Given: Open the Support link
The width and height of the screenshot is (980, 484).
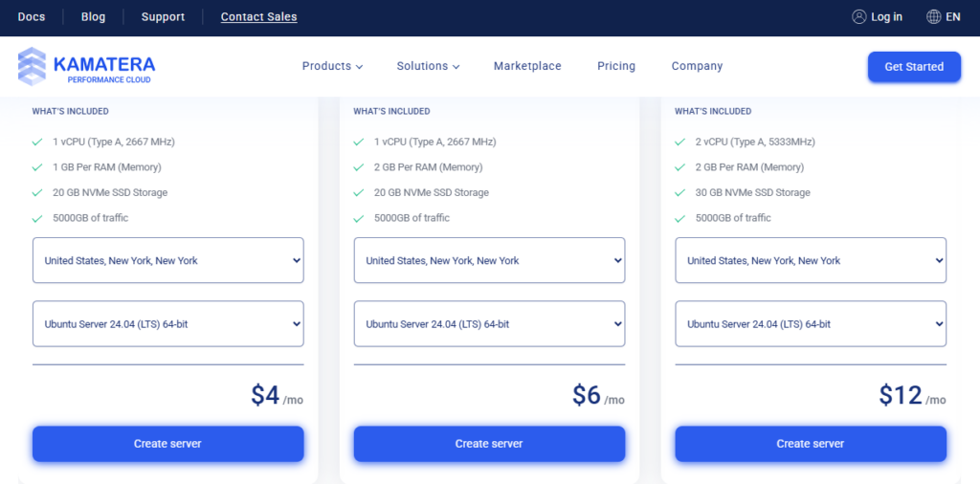Looking at the screenshot, I should pyautogui.click(x=163, y=17).
